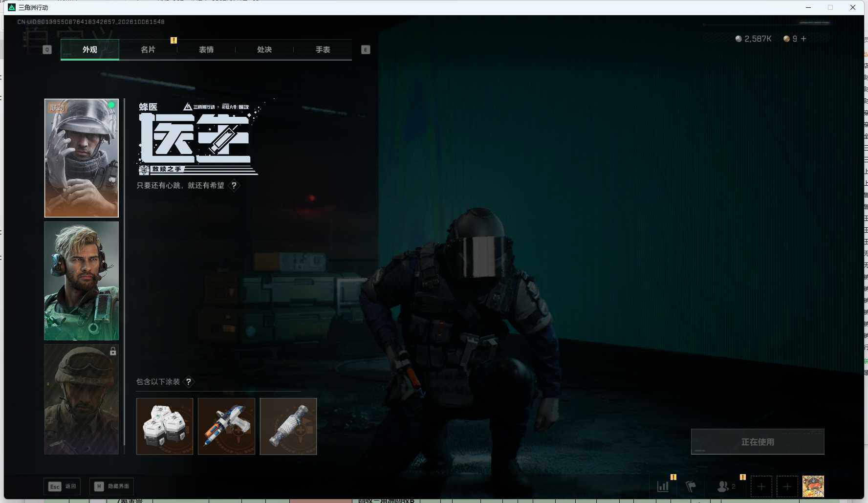Click the plus to add currency
Viewport: 868px width, 503px height.
click(803, 39)
